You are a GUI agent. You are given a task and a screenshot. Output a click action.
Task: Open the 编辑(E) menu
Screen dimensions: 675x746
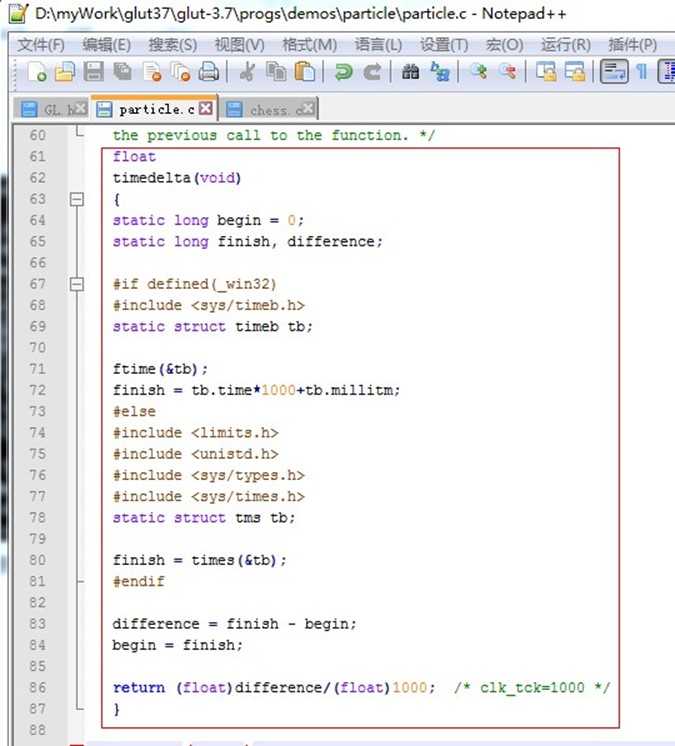click(x=107, y=45)
